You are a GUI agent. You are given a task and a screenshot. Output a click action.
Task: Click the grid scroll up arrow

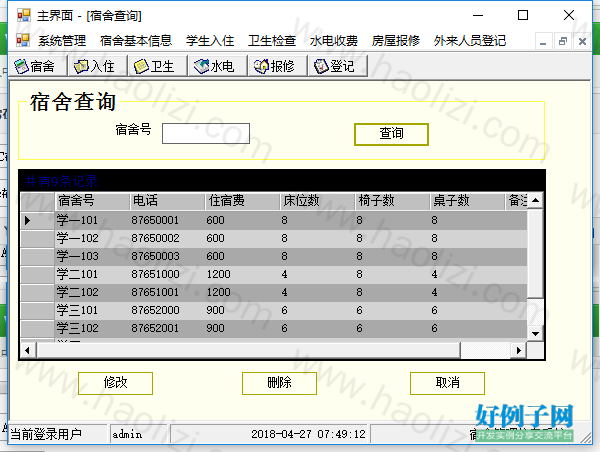pos(535,200)
